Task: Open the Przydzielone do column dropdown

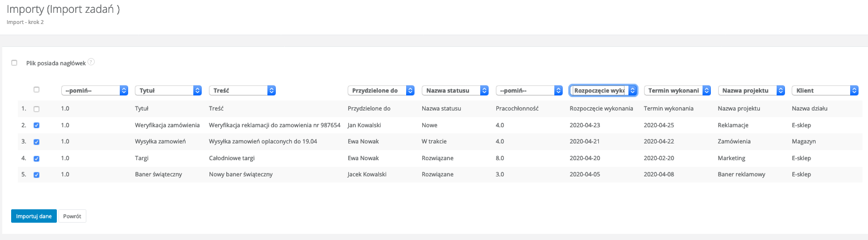Action: coord(381,90)
